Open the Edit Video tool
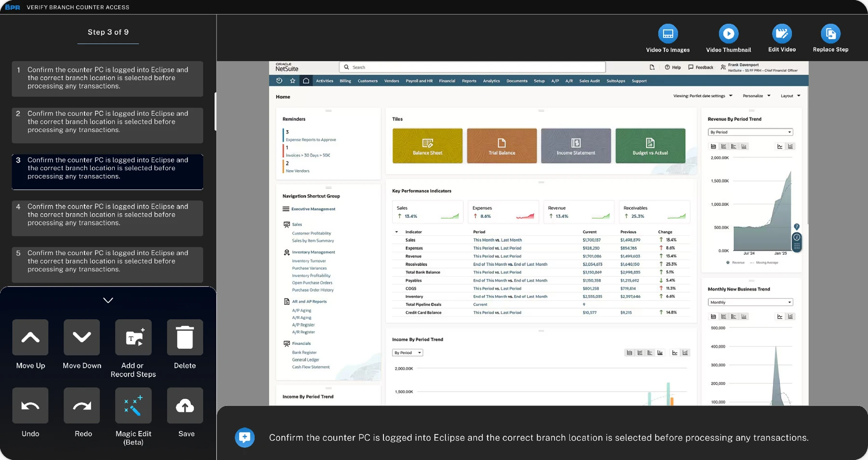868x460 pixels. [782, 34]
